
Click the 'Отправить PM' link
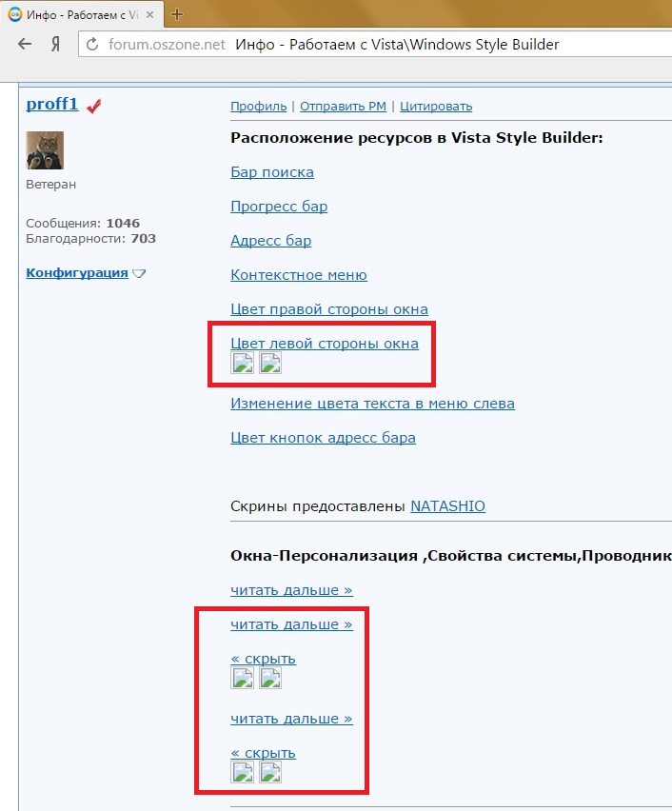tap(343, 106)
